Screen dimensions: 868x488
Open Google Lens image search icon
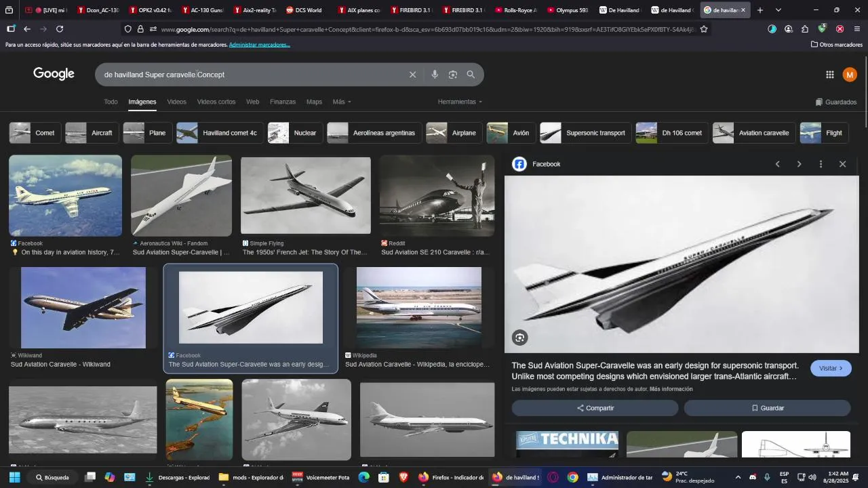(453, 75)
